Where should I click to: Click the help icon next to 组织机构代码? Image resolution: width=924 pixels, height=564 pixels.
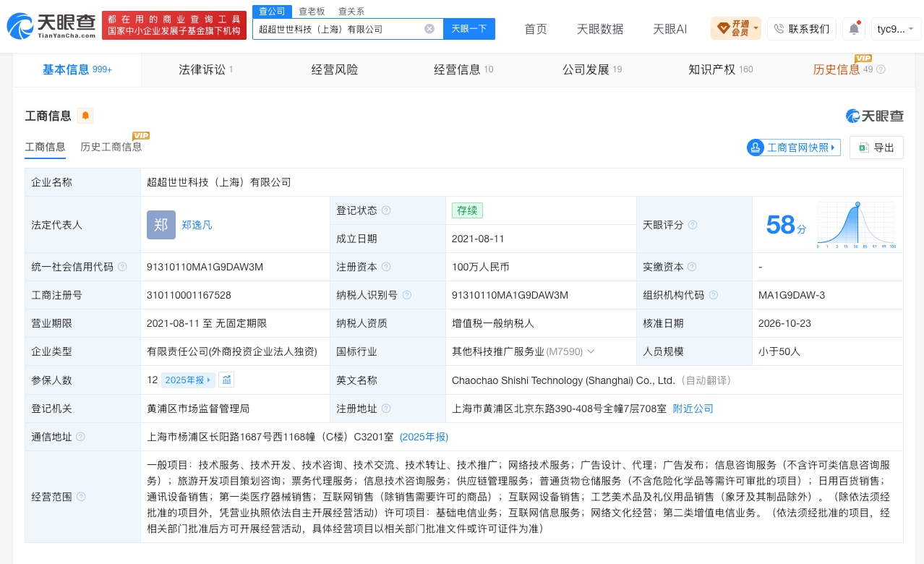714,295
